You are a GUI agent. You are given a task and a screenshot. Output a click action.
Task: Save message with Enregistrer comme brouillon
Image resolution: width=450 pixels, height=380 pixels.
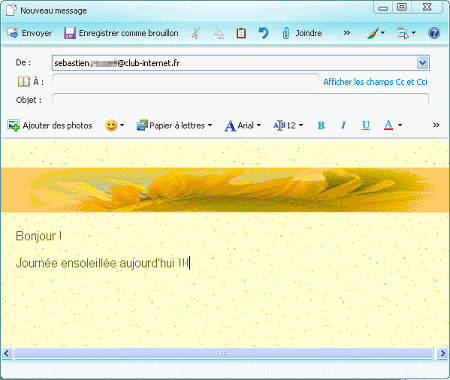[x=121, y=33]
